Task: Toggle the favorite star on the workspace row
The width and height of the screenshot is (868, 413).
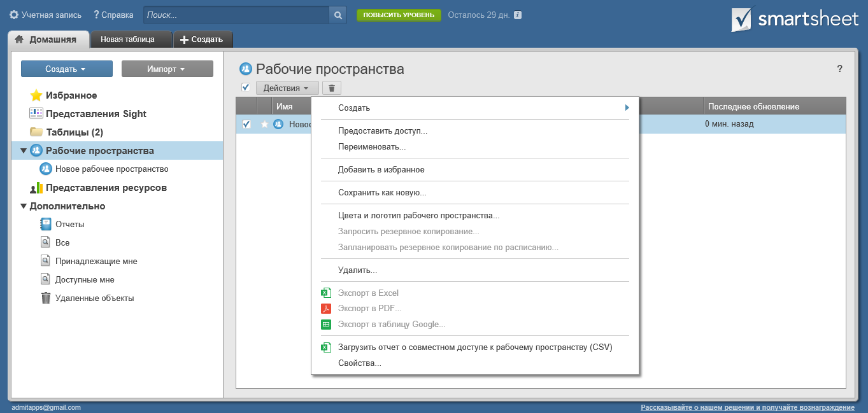Action: (264, 125)
